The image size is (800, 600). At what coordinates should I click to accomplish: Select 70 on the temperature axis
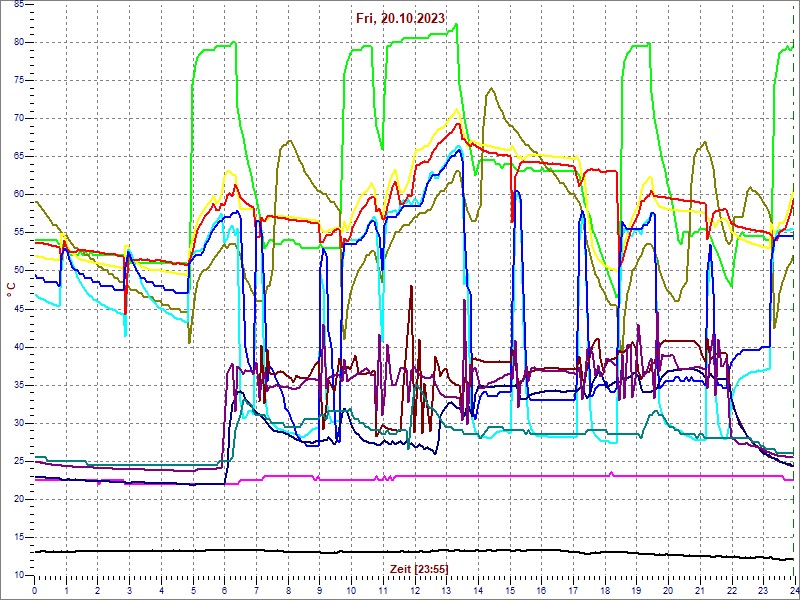(19, 119)
